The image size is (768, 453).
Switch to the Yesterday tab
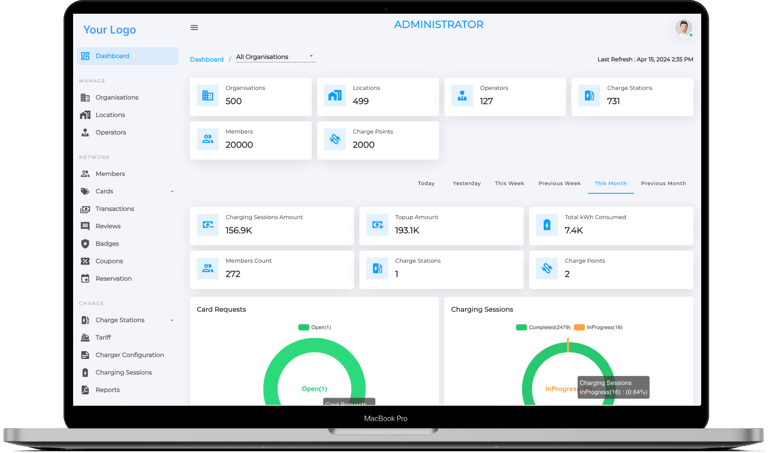[466, 183]
